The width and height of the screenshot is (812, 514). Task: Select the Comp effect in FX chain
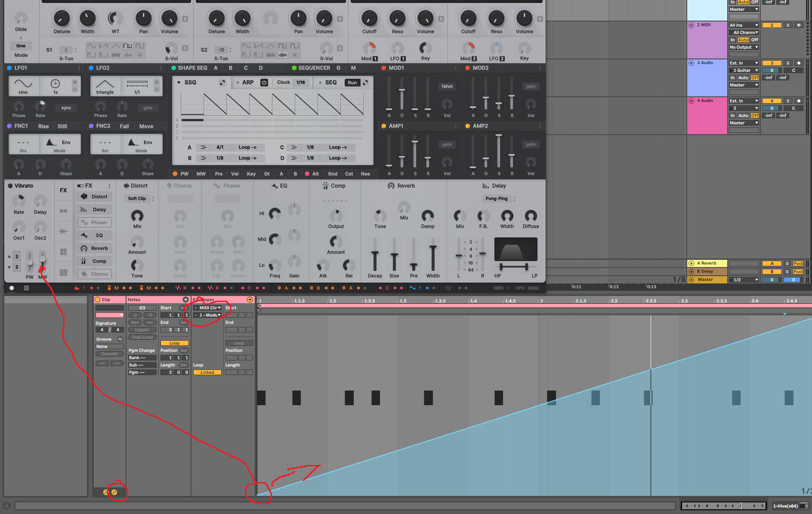[95, 261]
